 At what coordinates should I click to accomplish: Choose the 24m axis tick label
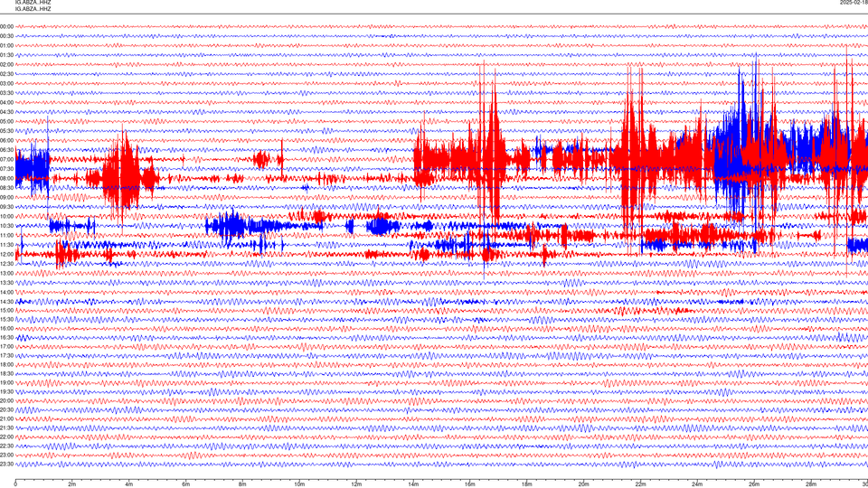click(697, 484)
